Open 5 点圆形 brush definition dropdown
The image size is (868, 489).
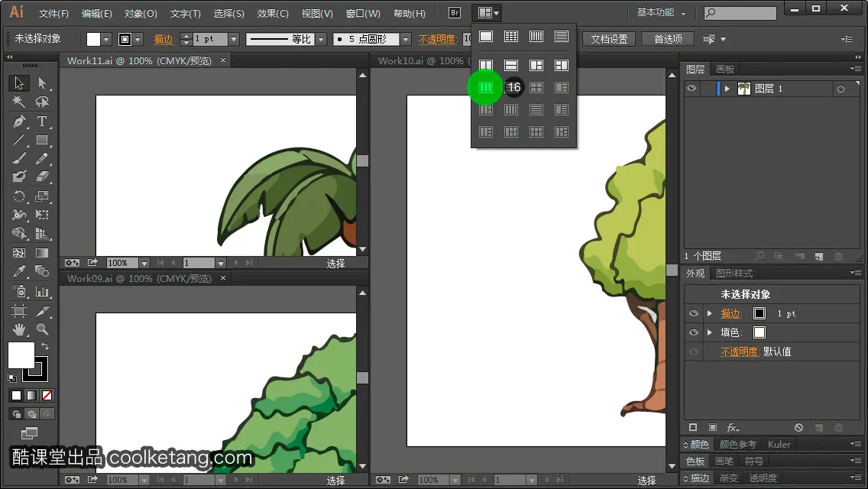click(406, 39)
